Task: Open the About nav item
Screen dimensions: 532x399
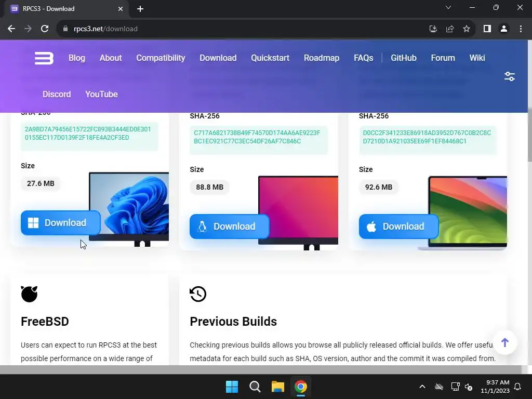Action: click(x=111, y=58)
